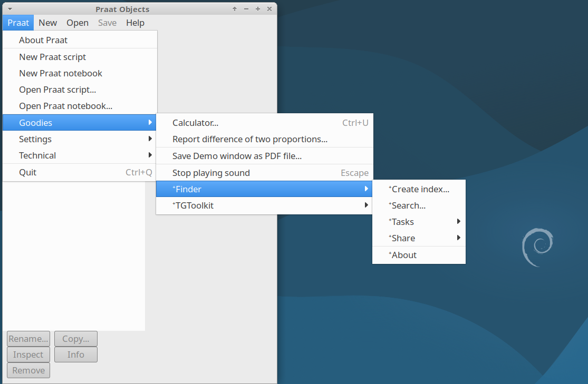Click Stop playing sound

coord(264,173)
